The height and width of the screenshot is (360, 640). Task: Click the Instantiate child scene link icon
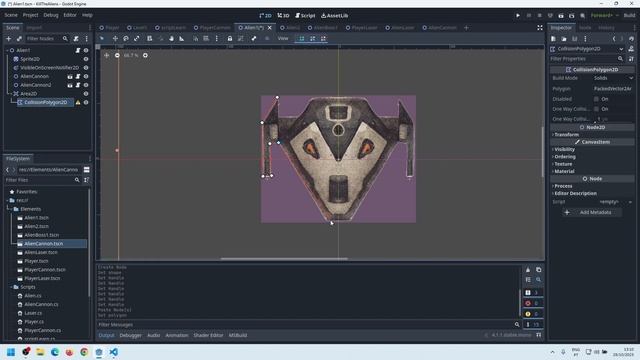click(x=19, y=38)
